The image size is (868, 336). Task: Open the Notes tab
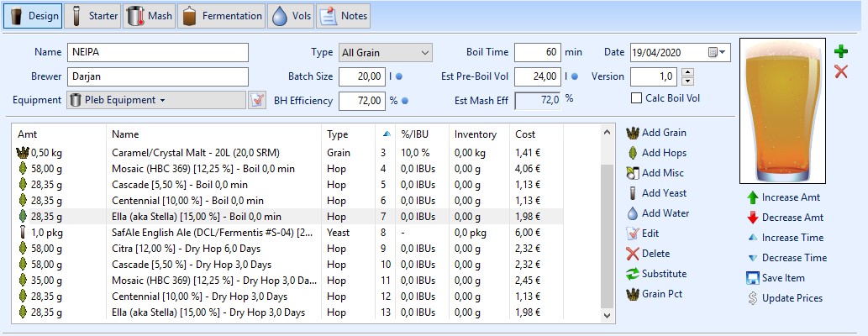[x=343, y=16]
